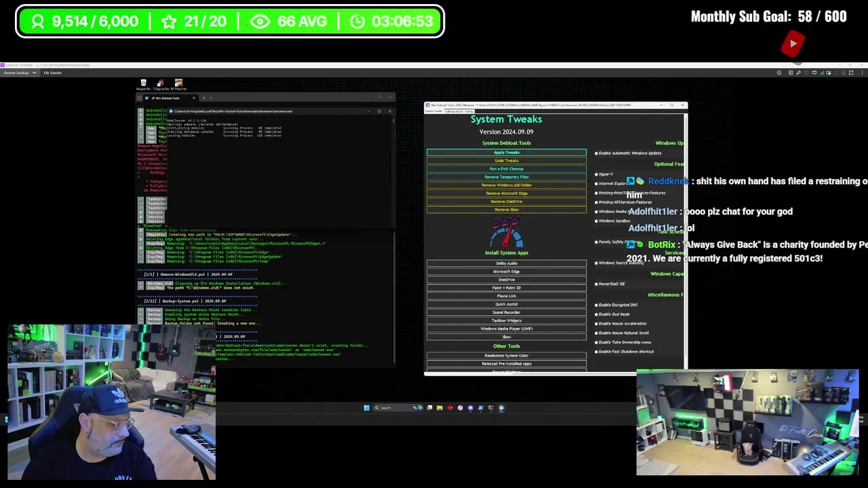Screen dimensions: 868x488
Task: Switch to the File Transfer tab
Action: [53, 73]
